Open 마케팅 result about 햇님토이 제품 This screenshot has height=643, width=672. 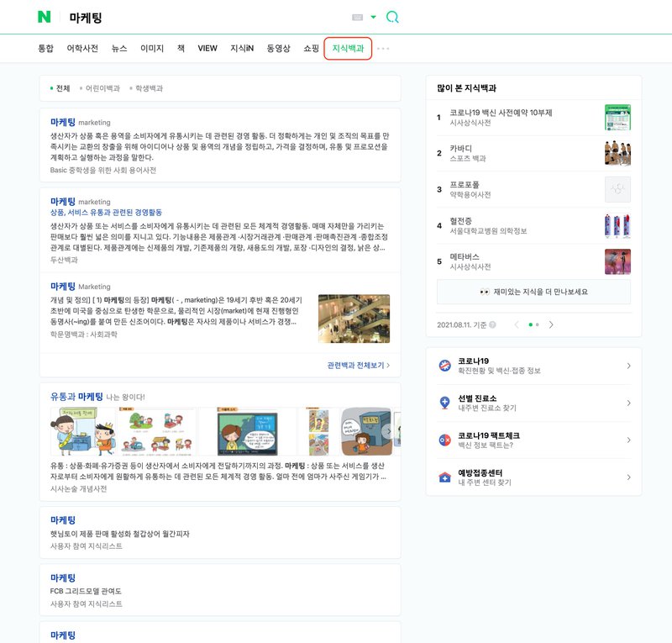coord(63,520)
